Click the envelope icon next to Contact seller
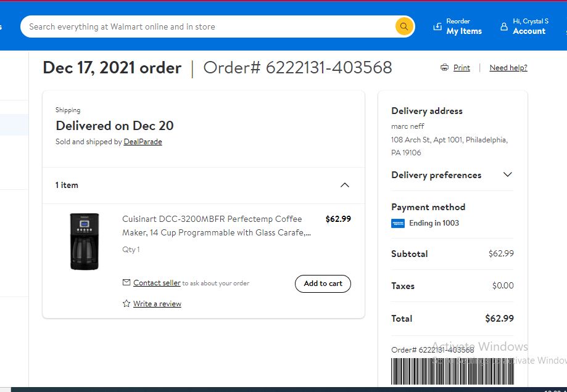The width and height of the screenshot is (567, 392). [x=126, y=282]
